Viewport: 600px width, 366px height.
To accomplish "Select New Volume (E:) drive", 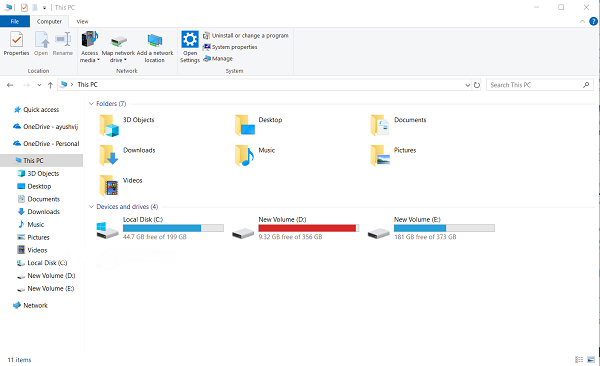I will [431, 228].
